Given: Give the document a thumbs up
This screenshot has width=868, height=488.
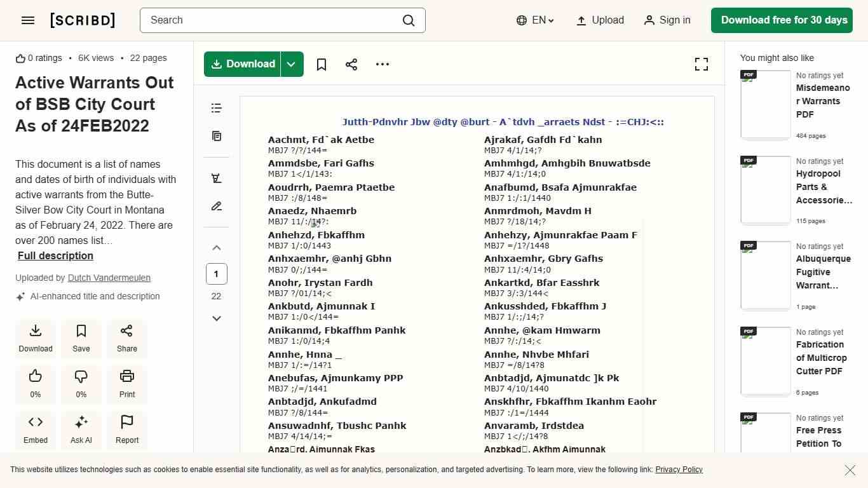Looking at the screenshot, I should (35, 384).
